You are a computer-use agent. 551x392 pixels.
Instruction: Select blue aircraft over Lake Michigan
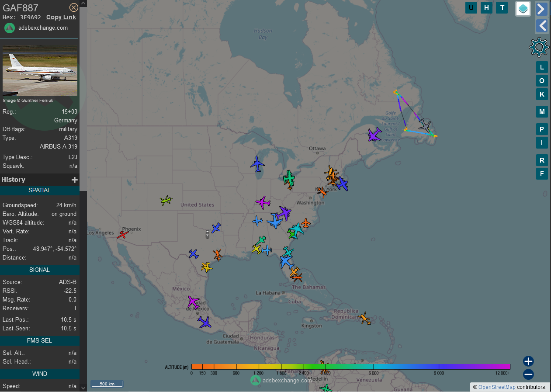pos(258,164)
